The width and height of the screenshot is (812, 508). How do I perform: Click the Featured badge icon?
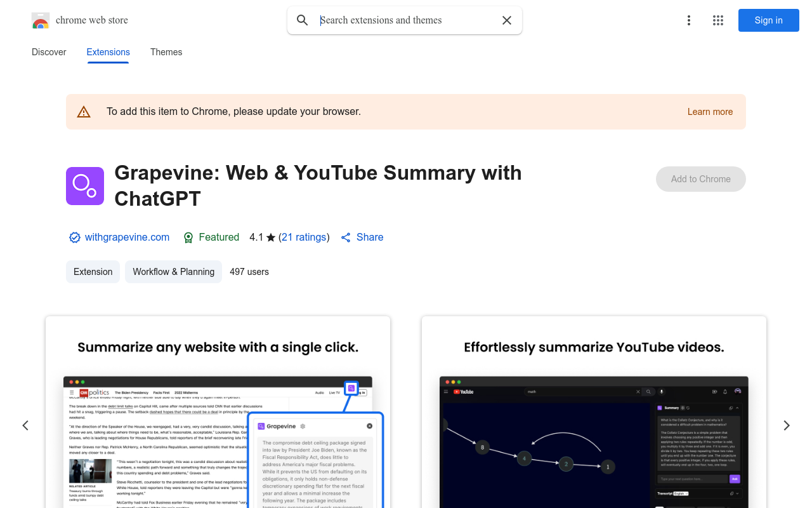pos(188,237)
